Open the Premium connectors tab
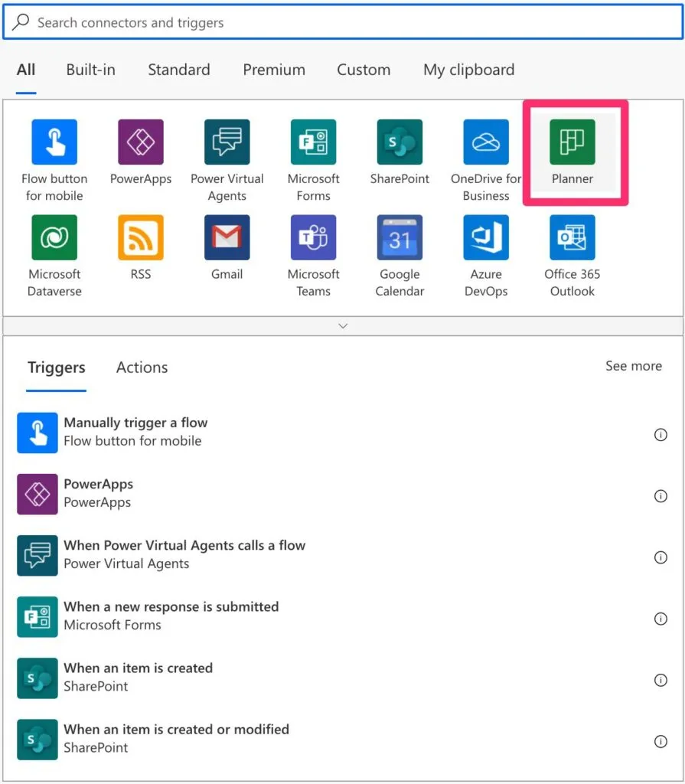The image size is (685, 784). 274,70
